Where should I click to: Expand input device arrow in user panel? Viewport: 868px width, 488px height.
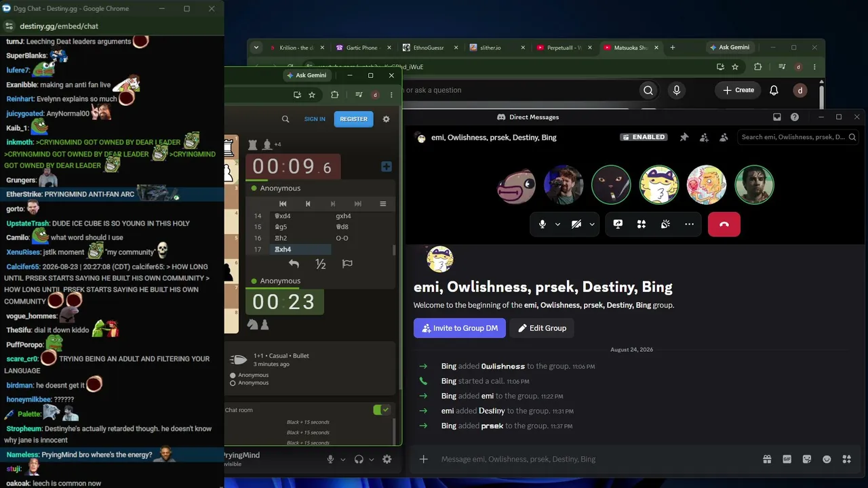(342, 459)
